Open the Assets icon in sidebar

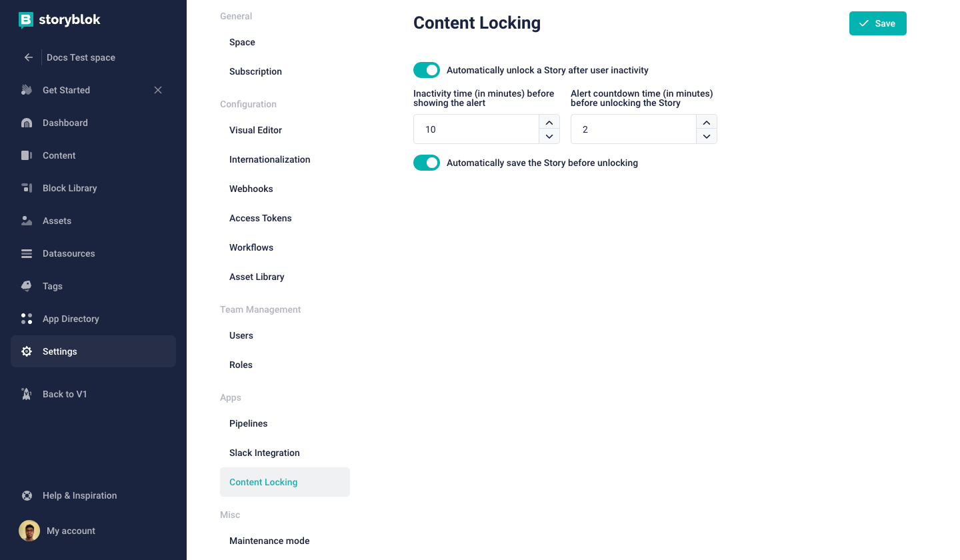(27, 221)
